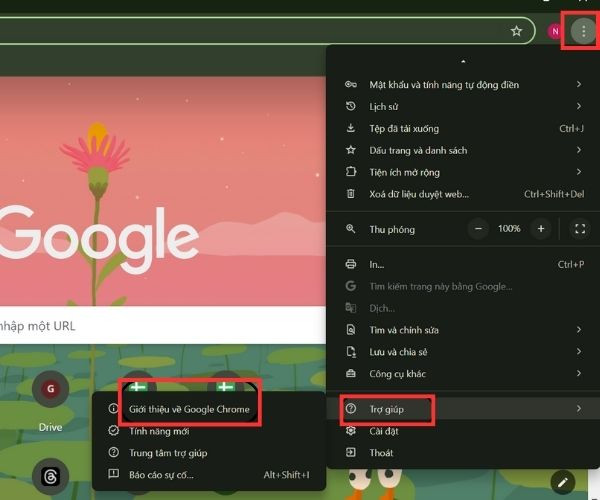
Task: Click the exit icon
Action: tap(351, 453)
